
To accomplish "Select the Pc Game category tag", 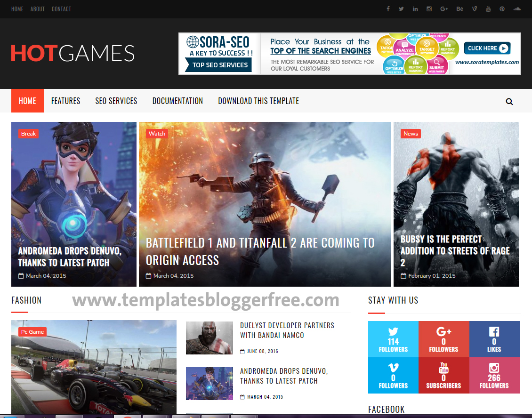I will click(32, 332).
